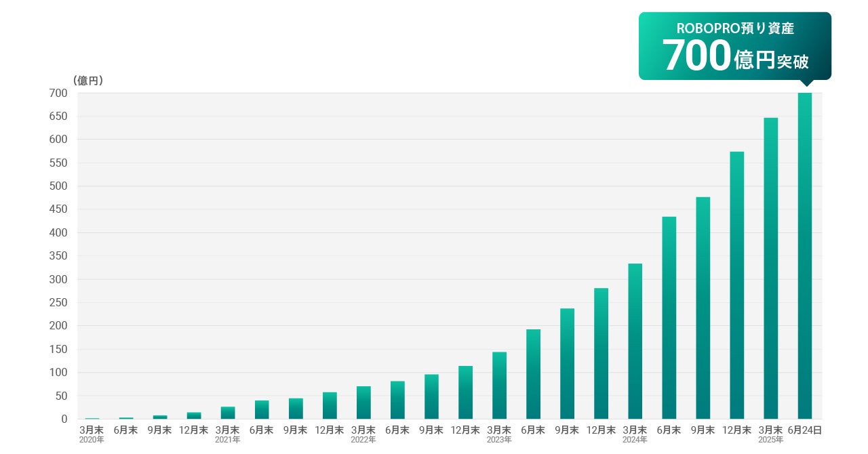Click the 3月末 2024年 bar
Viewport: 868px width, 454px height.
point(635,341)
